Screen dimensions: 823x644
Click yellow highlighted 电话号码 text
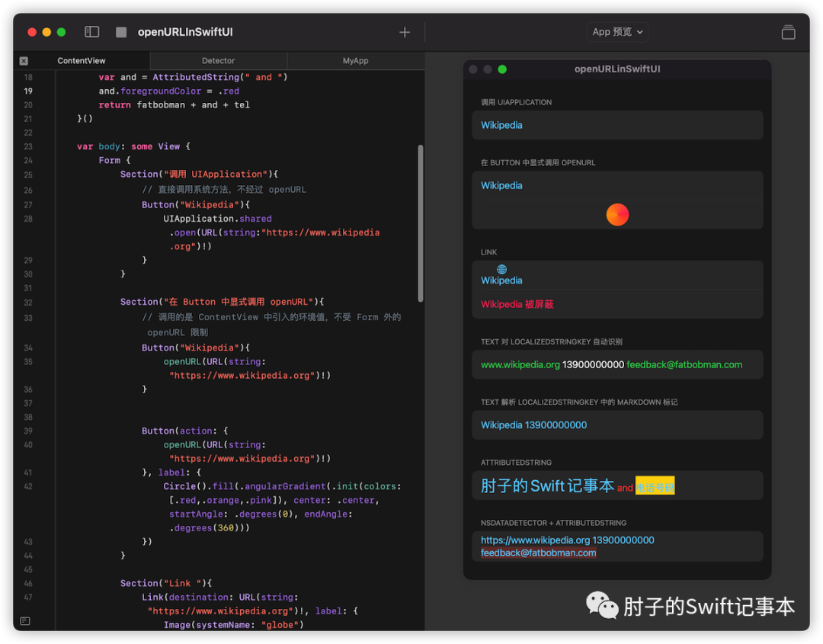pos(655,485)
